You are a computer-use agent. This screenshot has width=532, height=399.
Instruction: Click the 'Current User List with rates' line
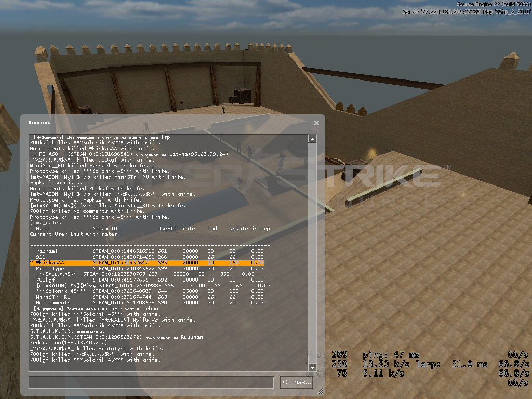pyautogui.click(x=74, y=234)
